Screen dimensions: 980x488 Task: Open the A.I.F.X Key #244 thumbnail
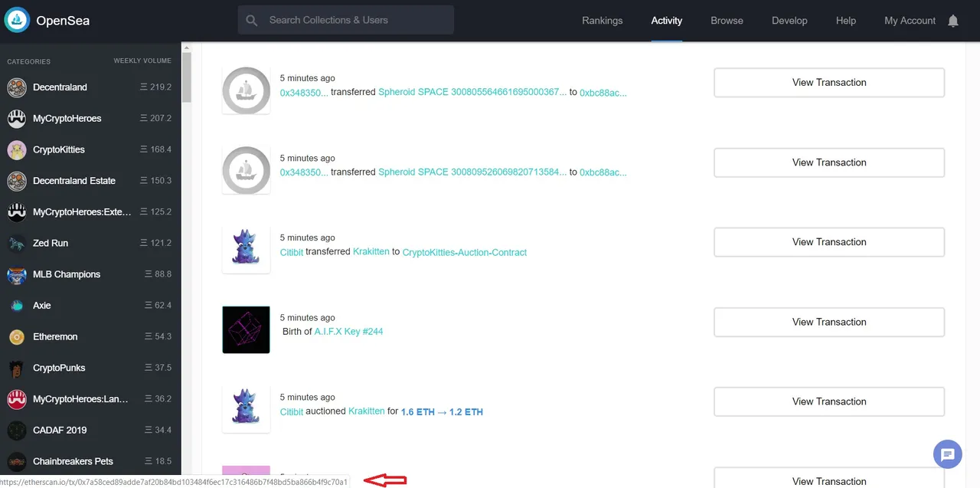(246, 330)
